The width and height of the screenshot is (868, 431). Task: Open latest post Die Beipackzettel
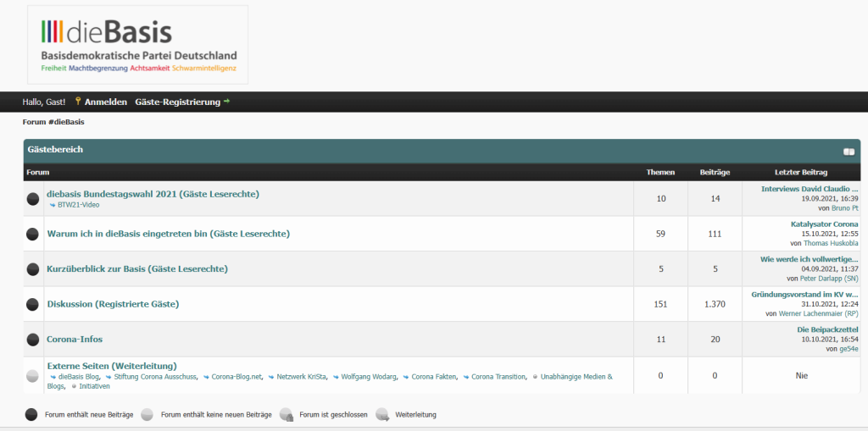(827, 329)
